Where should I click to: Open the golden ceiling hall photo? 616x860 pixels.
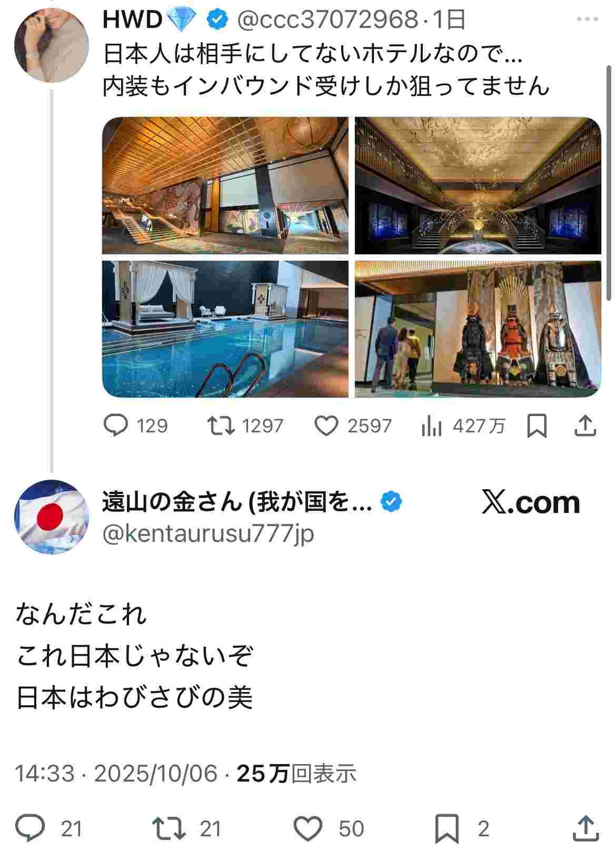pyautogui.click(x=478, y=185)
